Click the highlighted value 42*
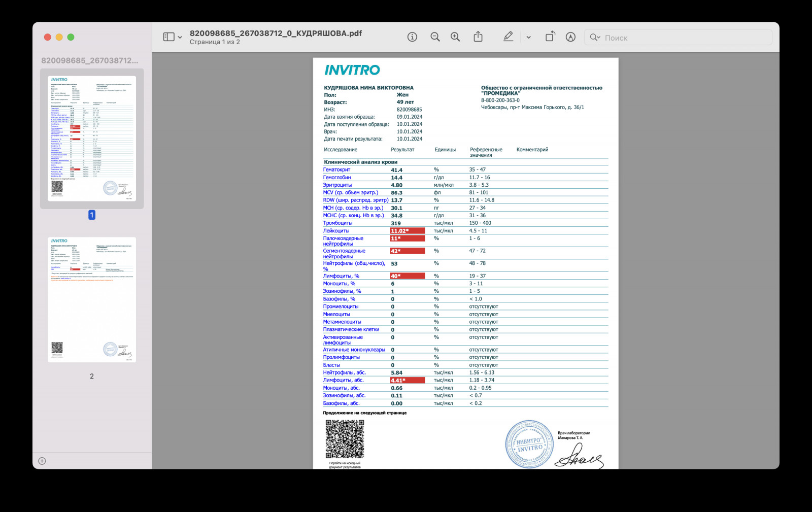Screen dimensions: 812x512 tap(407, 251)
